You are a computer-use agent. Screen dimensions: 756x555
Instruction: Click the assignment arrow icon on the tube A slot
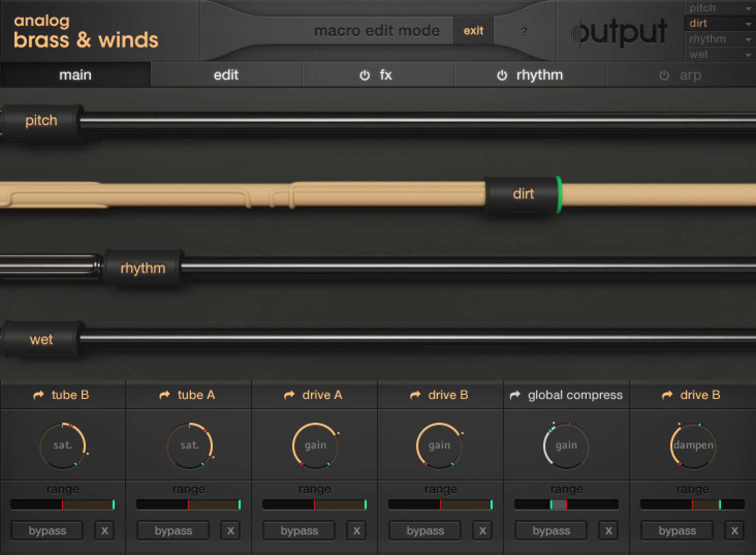click(164, 395)
